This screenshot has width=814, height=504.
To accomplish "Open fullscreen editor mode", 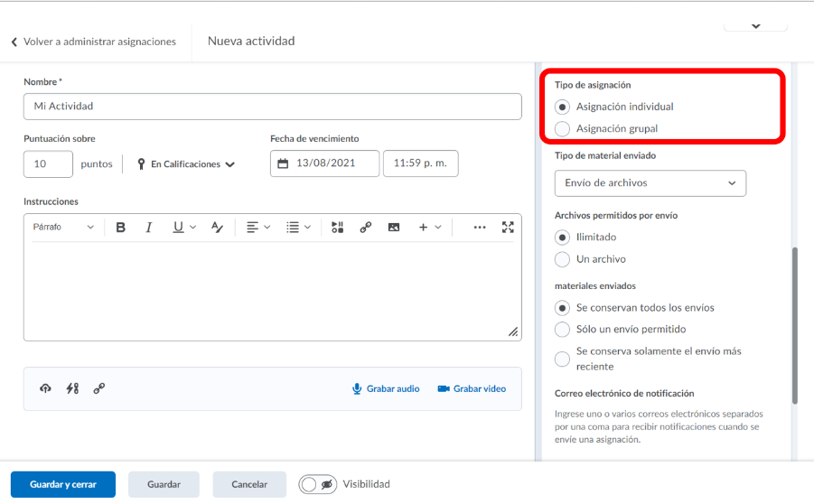I will pyautogui.click(x=508, y=228).
